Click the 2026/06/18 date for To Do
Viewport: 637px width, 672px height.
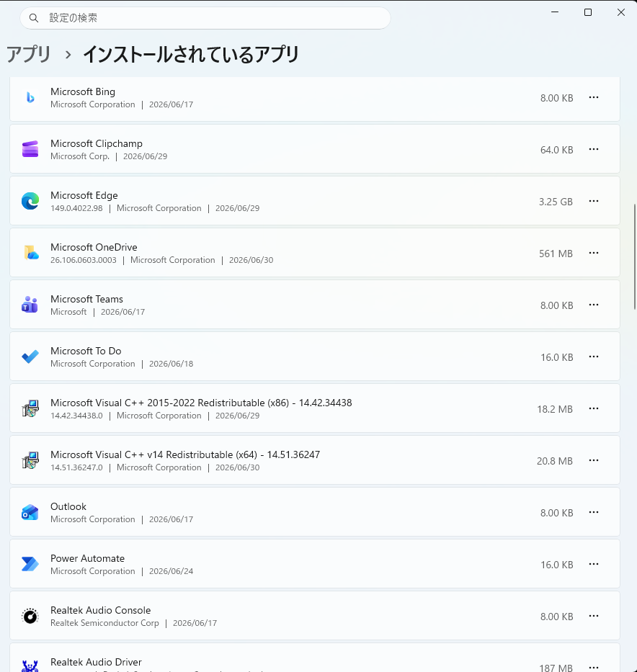pyautogui.click(x=171, y=364)
